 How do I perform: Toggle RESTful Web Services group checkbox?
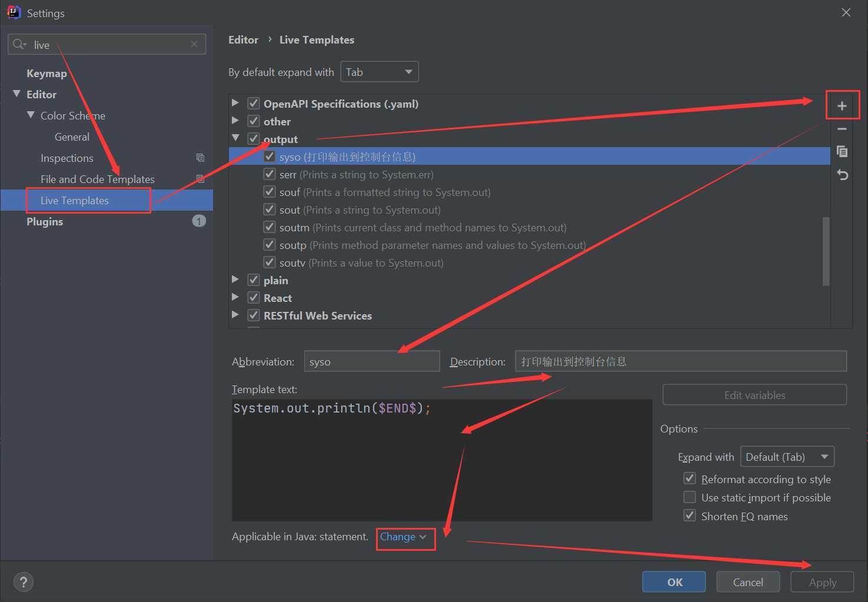[x=254, y=315]
